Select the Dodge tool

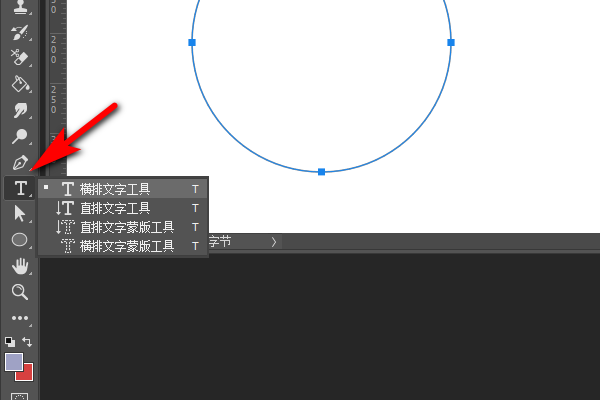tap(20, 136)
